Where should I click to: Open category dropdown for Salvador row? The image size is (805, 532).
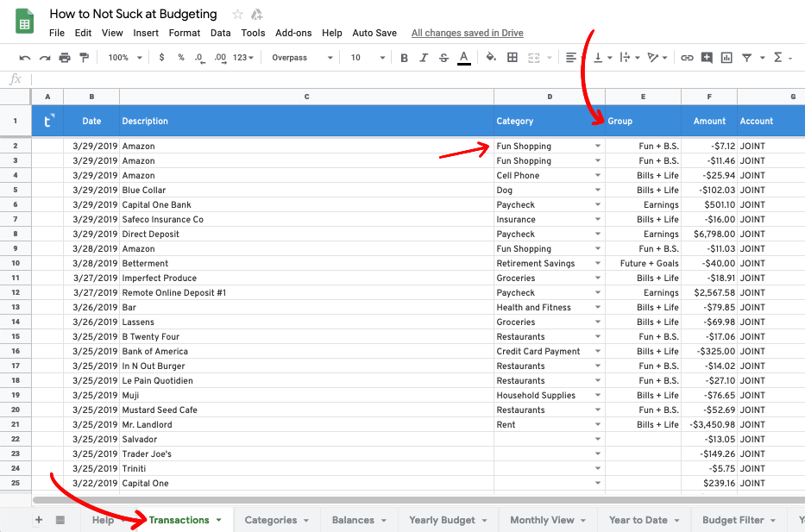click(598, 439)
